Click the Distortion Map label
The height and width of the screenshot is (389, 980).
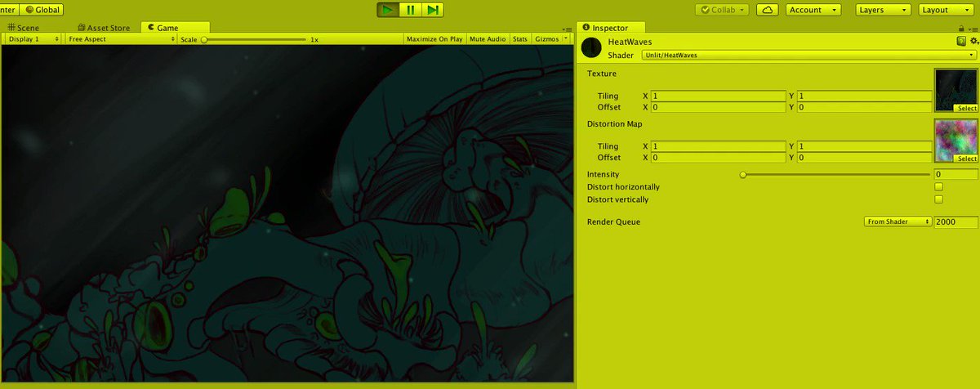(x=615, y=124)
